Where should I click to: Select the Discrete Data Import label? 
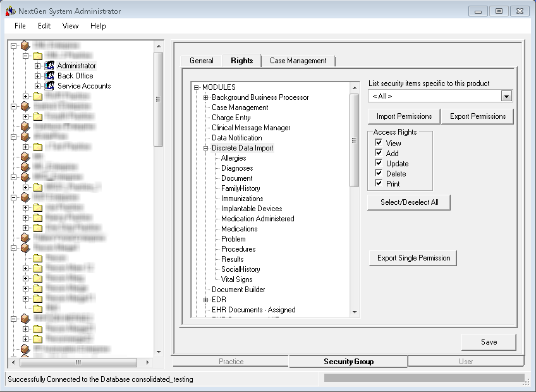pos(242,148)
